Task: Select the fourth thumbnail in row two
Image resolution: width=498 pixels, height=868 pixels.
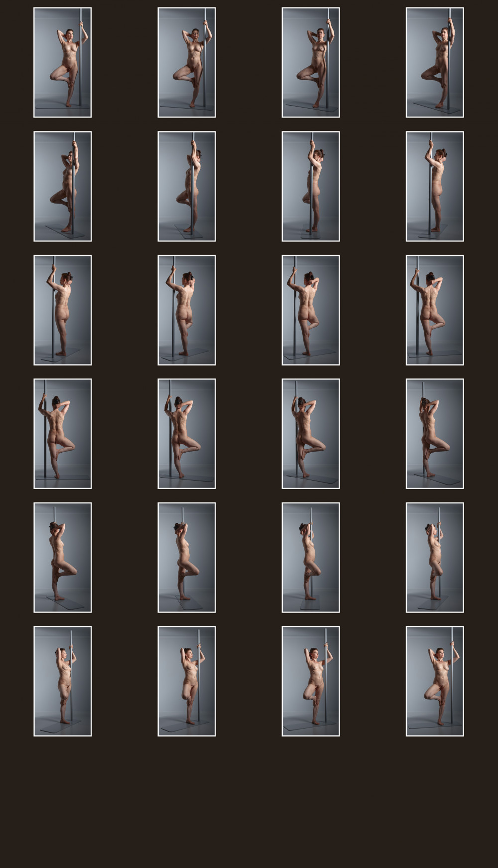Action: pyautogui.click(x=435, y=186)
